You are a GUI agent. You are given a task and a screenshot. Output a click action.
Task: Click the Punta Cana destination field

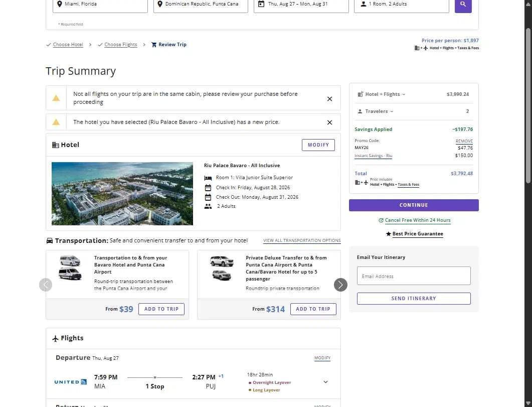coord(201,5)
